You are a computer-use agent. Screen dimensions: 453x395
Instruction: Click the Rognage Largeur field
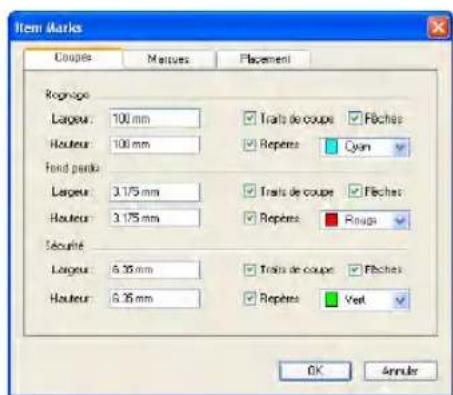155,119
